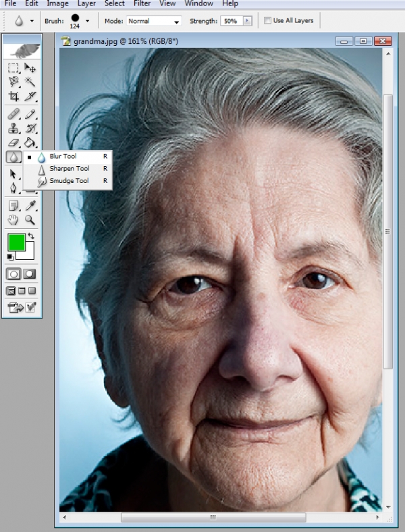Screen dimensions: 405x532
Task: Select the Eyedropper tool
Action: [x=30, y=206]
